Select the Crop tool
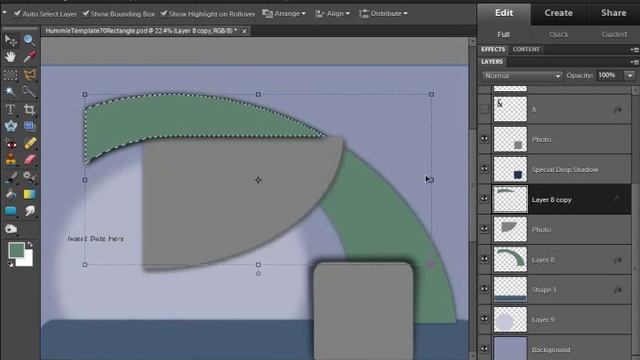This screenshot has height=360, width=640. (29, 109)
